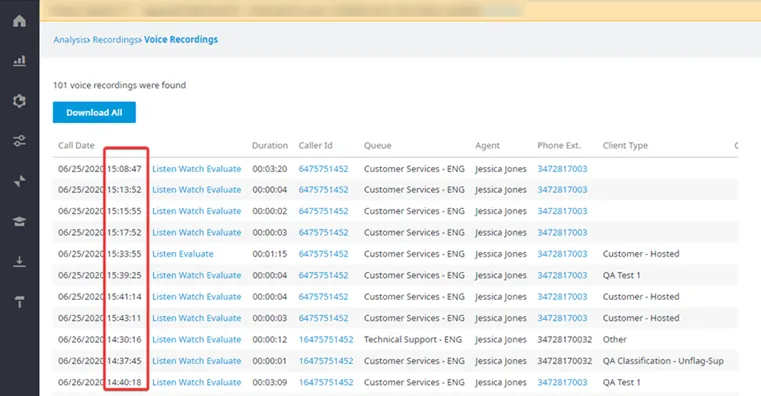
Task: Open the graduation cap training sidebar icon
Action: click(19, 221)
